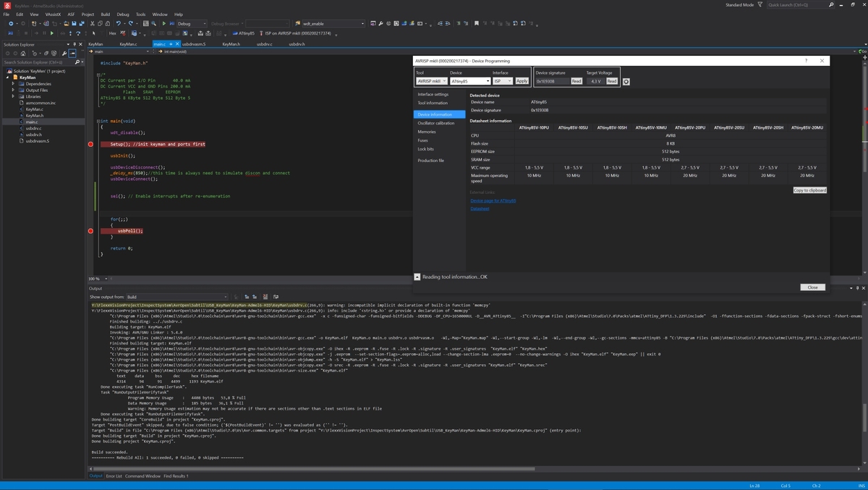Click Copy to clipboard button

tap(809, 190)
